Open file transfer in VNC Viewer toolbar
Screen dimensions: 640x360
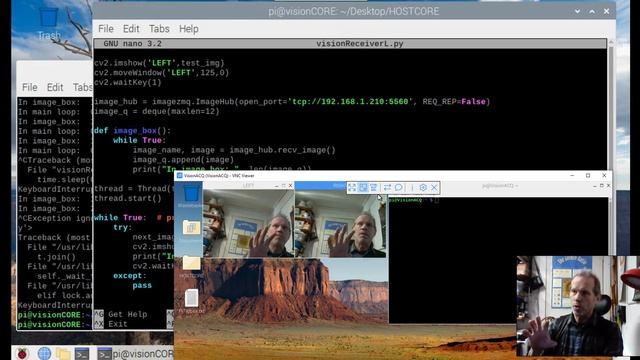[387, 187]
